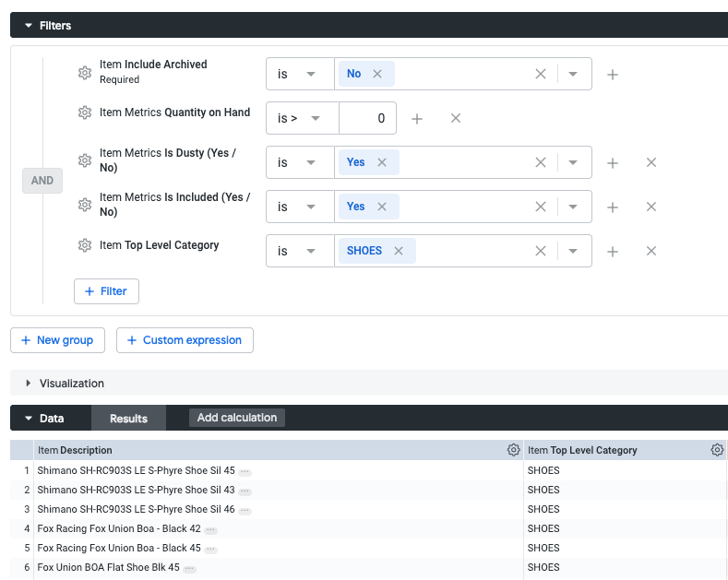Remove the Yes chip in Is Included
Image resolution: width=728 pixels, height=580 pixels.
[x=382, y=207]
